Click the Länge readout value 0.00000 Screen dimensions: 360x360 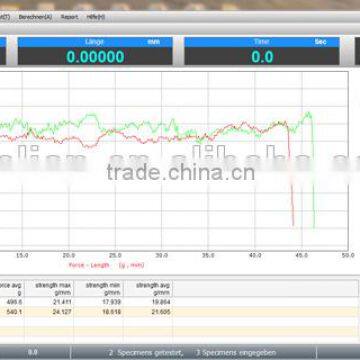[95, 57]
